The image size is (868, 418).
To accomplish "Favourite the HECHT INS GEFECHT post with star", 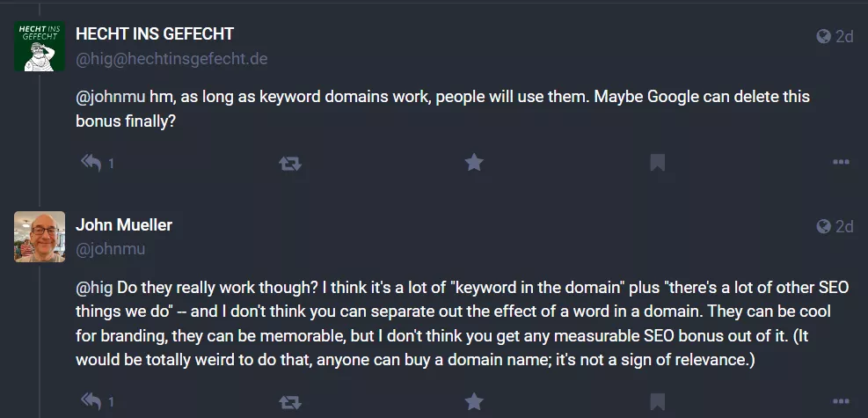I will coord(474,162).
